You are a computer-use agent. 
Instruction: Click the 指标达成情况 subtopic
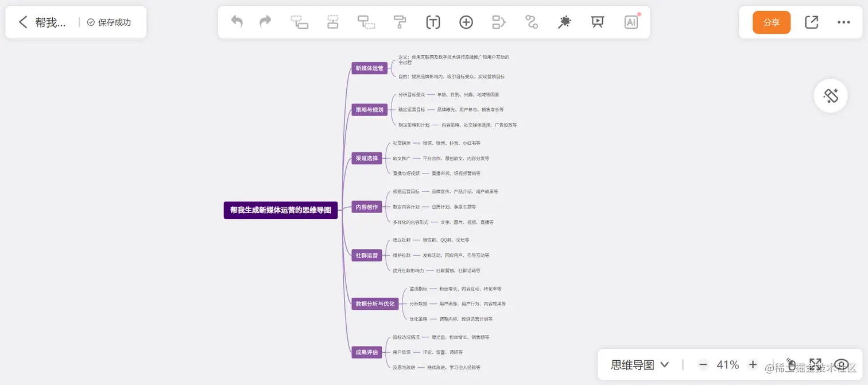(406, 337)
